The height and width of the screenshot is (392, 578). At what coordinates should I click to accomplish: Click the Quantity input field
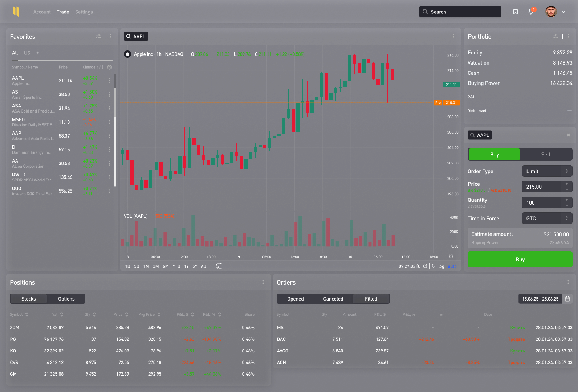point(542,203)
